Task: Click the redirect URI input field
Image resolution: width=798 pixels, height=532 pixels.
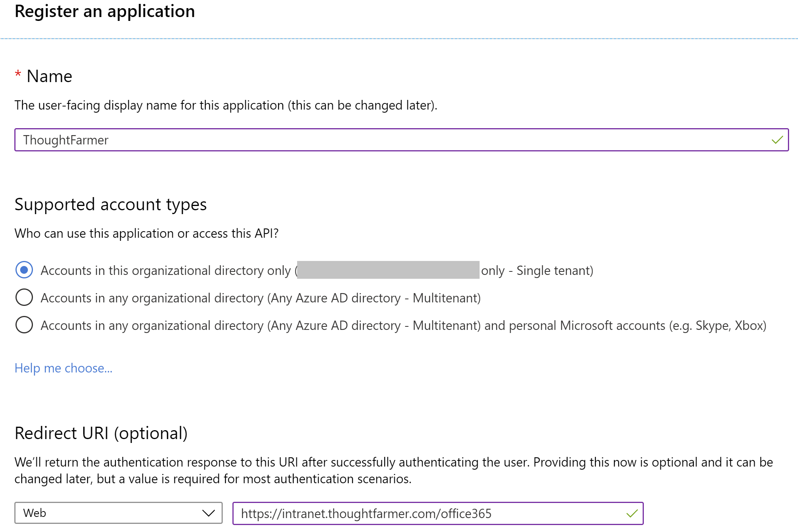Action: [x=438, y=513]
